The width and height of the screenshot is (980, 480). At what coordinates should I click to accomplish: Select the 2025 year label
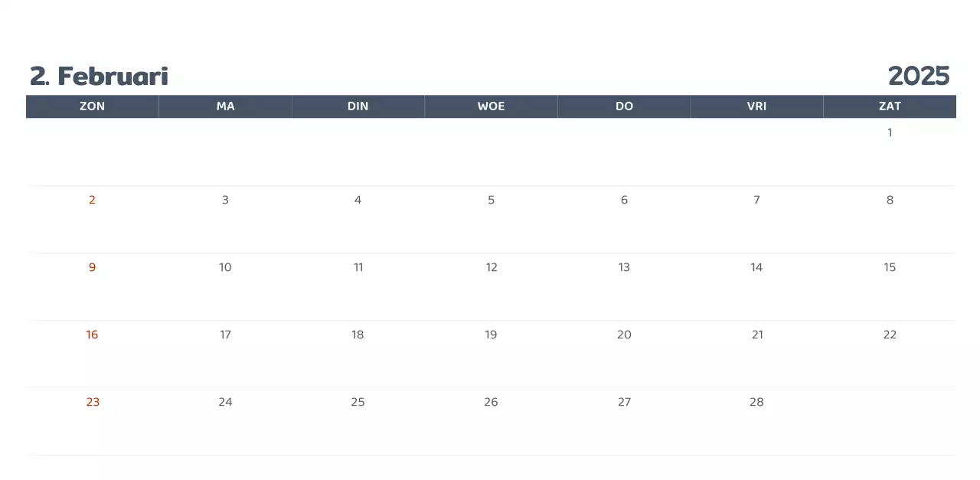click(918, 77)
